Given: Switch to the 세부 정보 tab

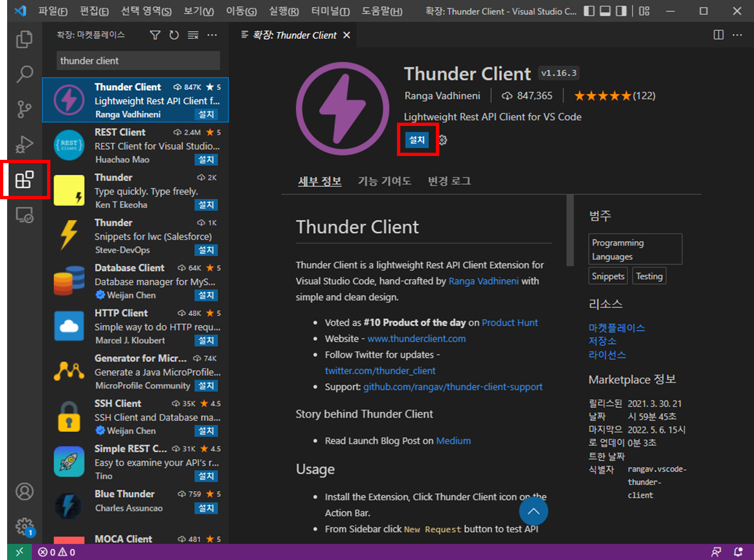Looking at the screenshot, I should 320,181.
